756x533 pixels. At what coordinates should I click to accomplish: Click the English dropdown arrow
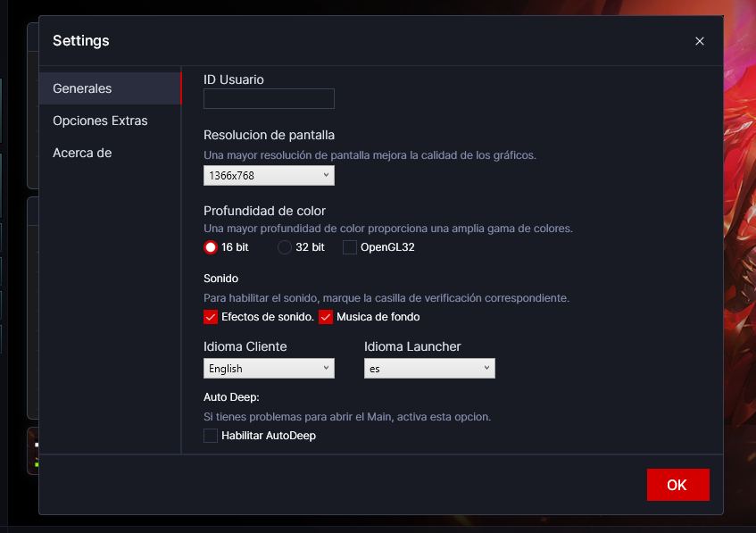[326, 368]
